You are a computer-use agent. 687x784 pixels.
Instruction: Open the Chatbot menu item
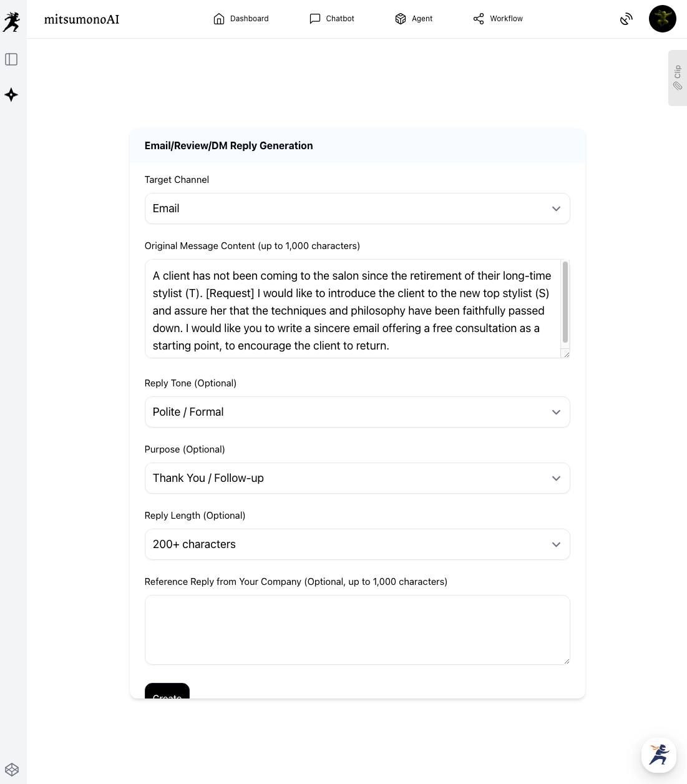332,19
